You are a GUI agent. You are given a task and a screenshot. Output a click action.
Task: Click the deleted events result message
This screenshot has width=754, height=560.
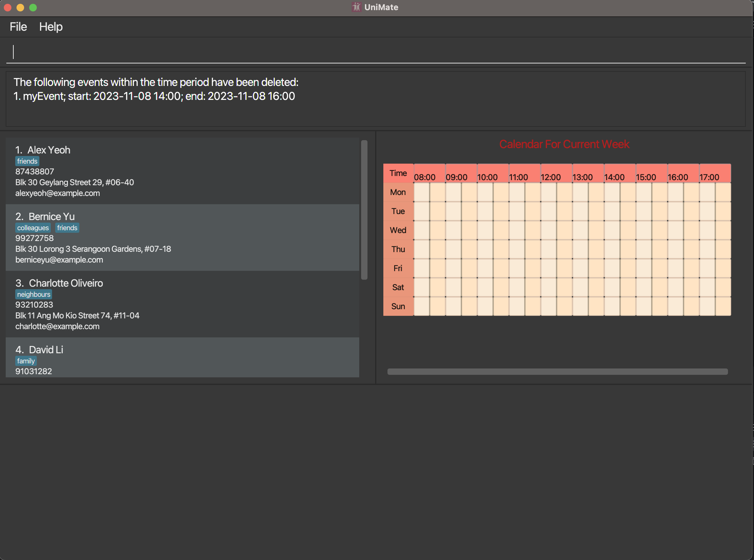[376, 99]
